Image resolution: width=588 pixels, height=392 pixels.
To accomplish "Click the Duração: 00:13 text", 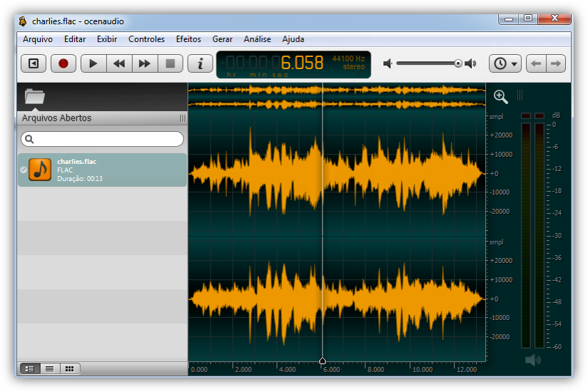I will tap(80, 179).
